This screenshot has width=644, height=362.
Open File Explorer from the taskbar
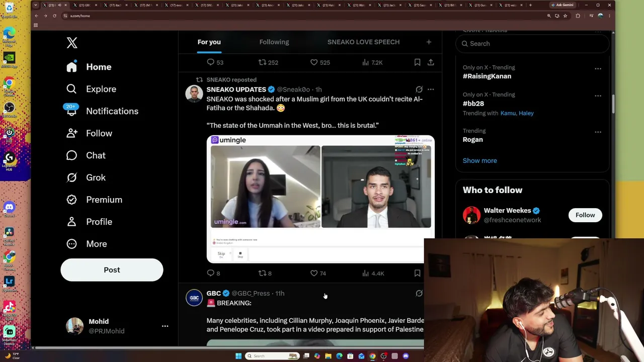[328, 356]
